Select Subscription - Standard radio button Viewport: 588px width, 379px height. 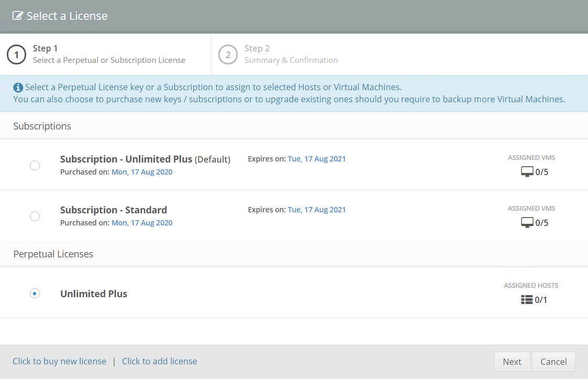tap(35, 216)
